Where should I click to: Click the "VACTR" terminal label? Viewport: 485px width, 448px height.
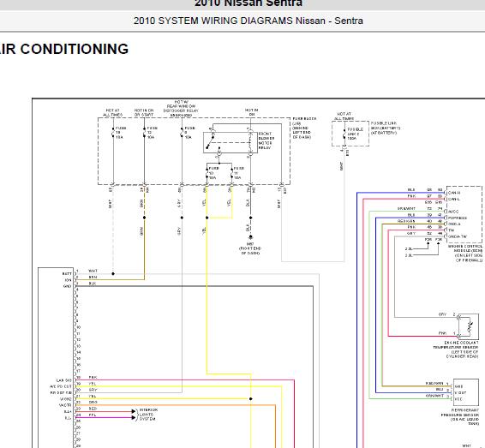[x=65, y=405]
